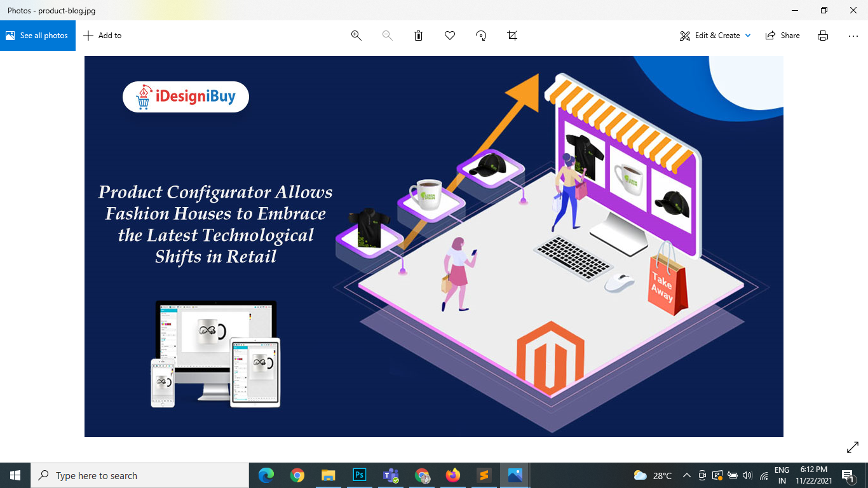Open the Windows Start menu

click(x=13, y=475)
